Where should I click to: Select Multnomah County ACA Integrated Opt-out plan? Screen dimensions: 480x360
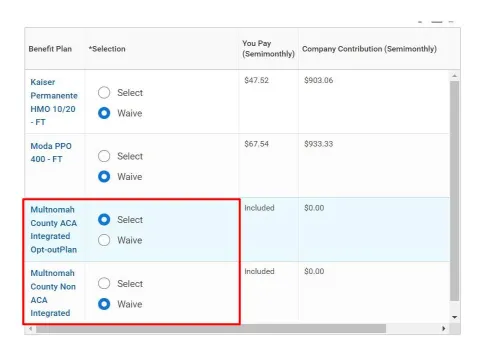click(104, 219)
